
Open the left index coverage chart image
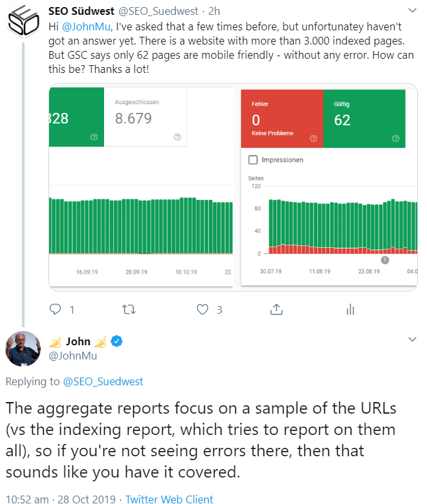click(x=143, y=187)
